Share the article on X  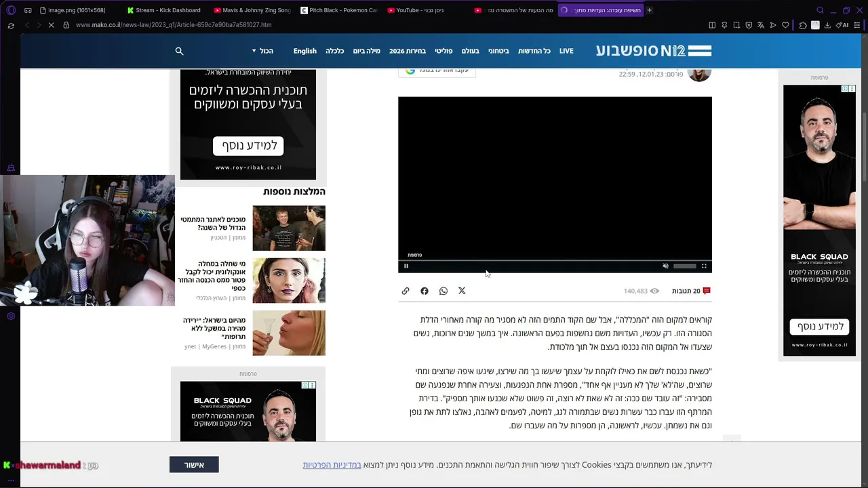point(462,291)
